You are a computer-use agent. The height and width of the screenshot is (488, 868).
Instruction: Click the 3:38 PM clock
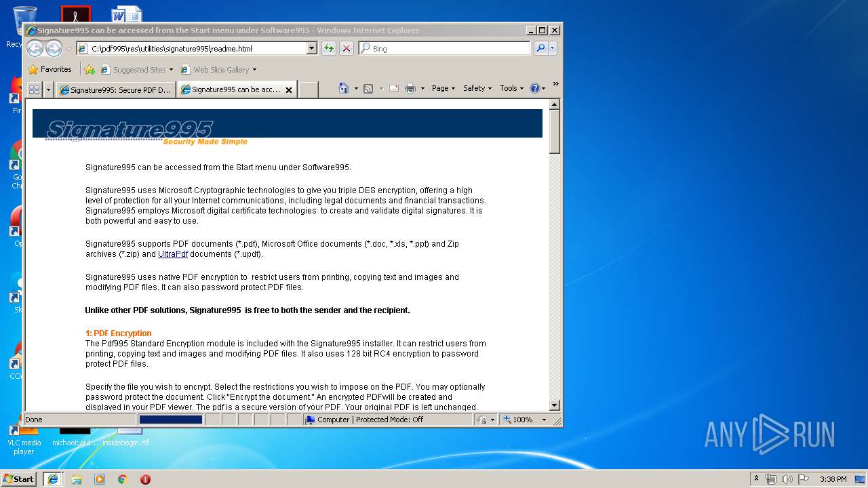pos(833,479)
